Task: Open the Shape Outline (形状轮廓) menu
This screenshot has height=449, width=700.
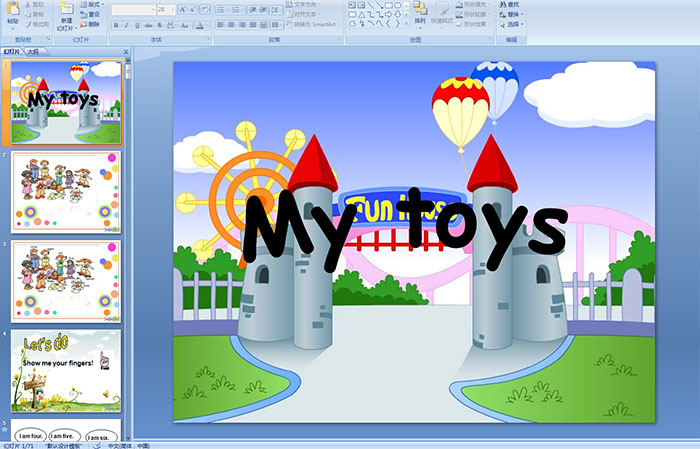Action: click(x=473, y=14)
